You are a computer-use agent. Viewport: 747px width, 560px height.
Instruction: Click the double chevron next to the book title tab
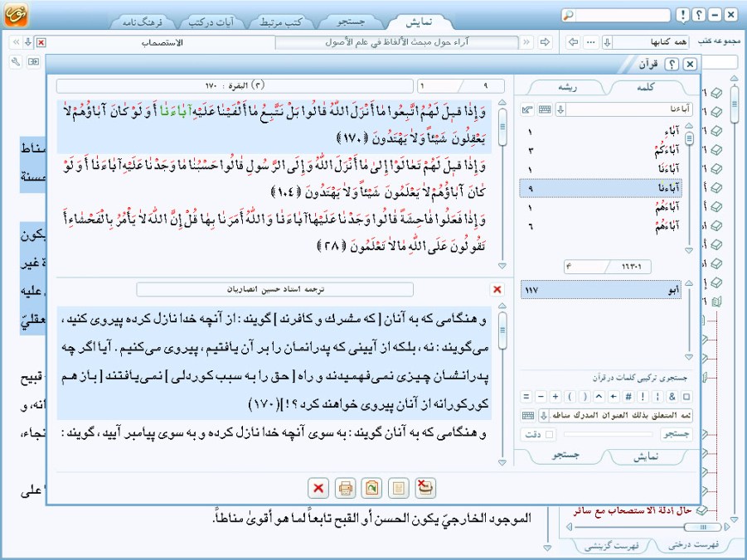526,42
